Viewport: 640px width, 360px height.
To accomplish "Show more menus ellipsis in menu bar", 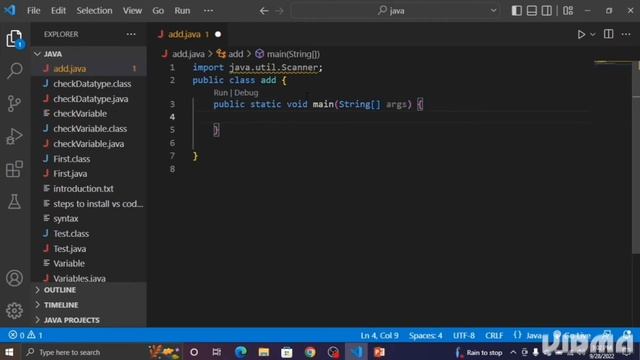I will click(208, 11).
